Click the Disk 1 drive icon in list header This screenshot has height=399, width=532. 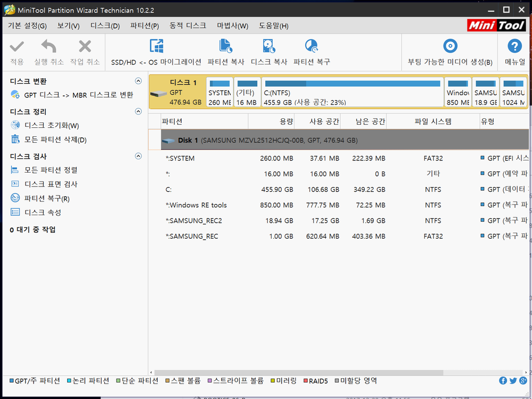(168, 141)
